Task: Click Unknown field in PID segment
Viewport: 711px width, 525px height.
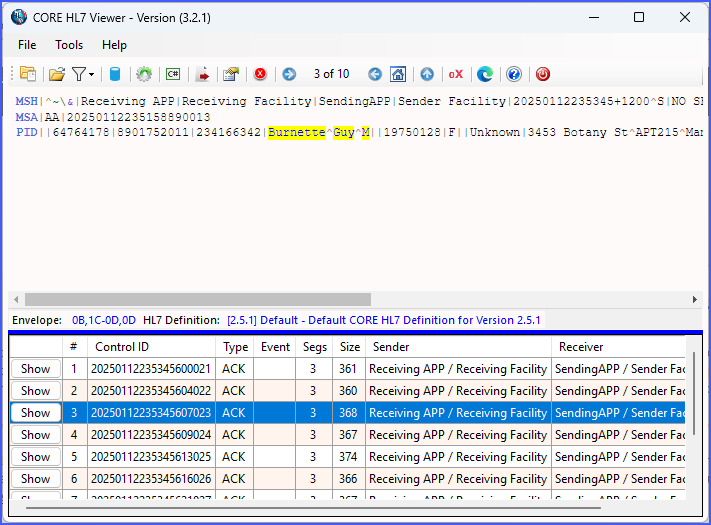Action: tap(495, 132)
